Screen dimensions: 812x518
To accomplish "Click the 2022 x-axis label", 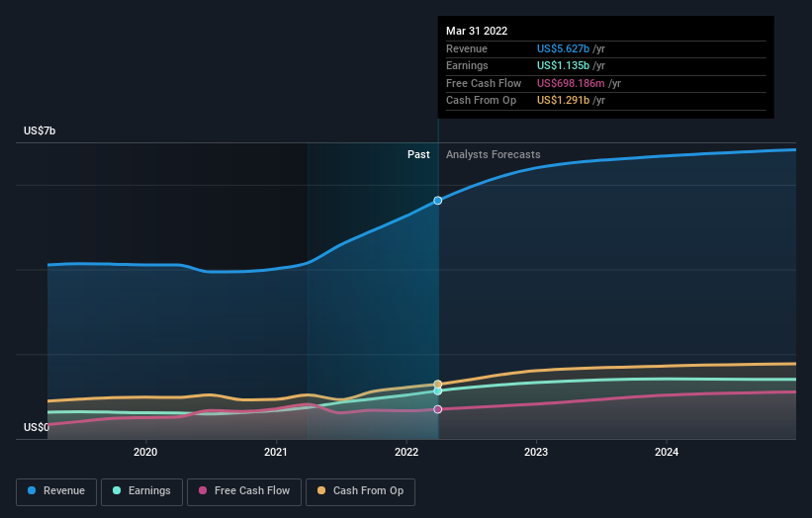I will click(x=406, y=452).
